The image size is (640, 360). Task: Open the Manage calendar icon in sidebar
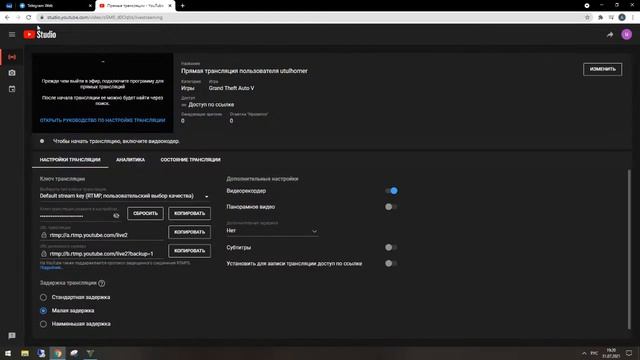point(12,89)
